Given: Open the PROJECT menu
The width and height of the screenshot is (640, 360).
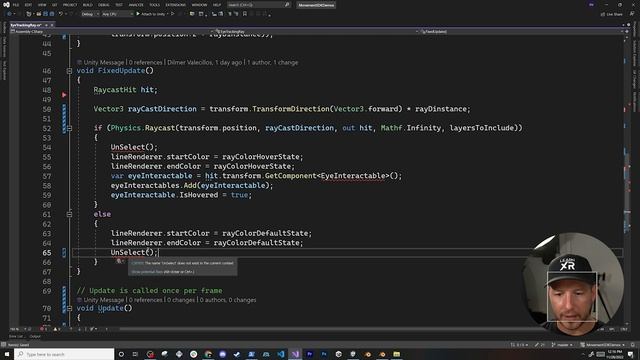Looking at the screenshot, I should click(x=70, y=5).
